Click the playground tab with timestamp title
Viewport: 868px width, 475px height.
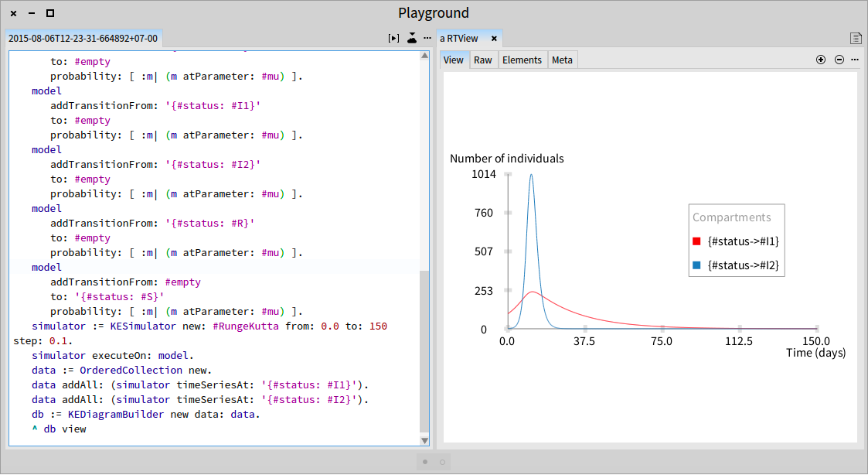[x=83, y=38]
